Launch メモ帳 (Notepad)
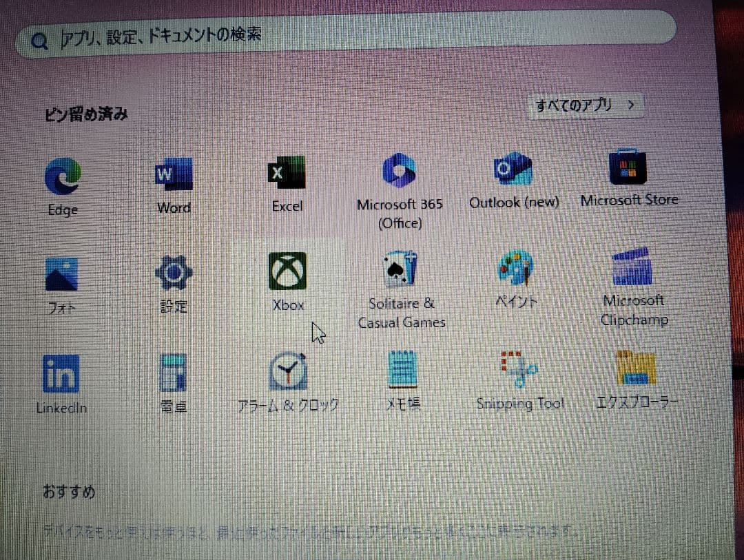Viewport: 744px width, 560px height. click(x=402, y=369)
